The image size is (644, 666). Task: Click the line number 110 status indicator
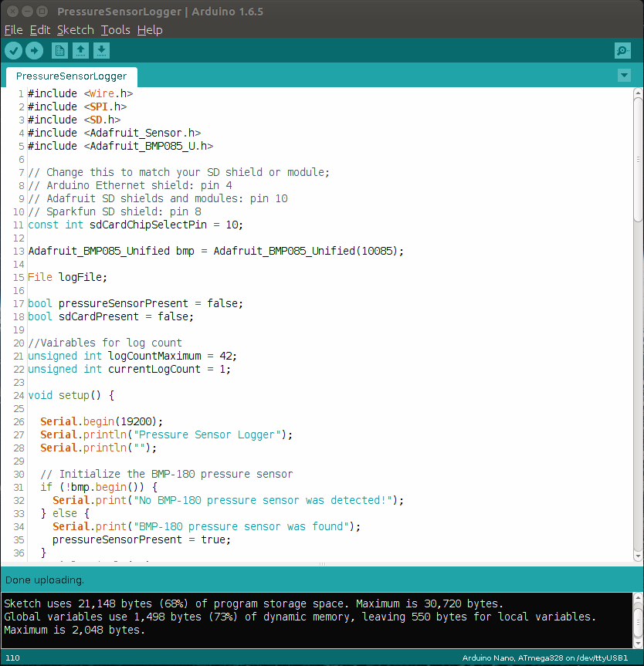pos(13,658)
